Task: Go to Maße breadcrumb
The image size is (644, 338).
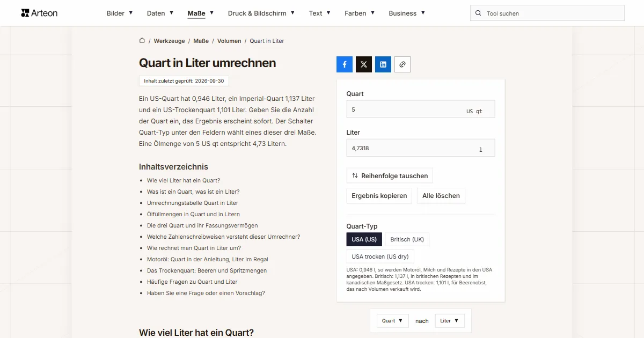Action: (x=201, y=41)
